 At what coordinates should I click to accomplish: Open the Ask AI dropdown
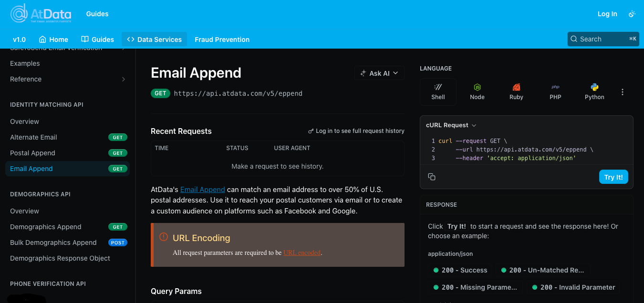point(379,73)
